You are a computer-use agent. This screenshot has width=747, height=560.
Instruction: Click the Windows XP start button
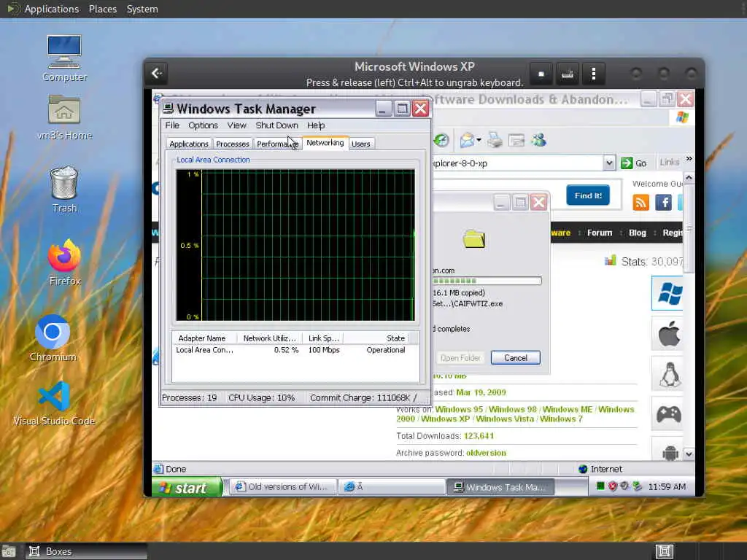187,488
